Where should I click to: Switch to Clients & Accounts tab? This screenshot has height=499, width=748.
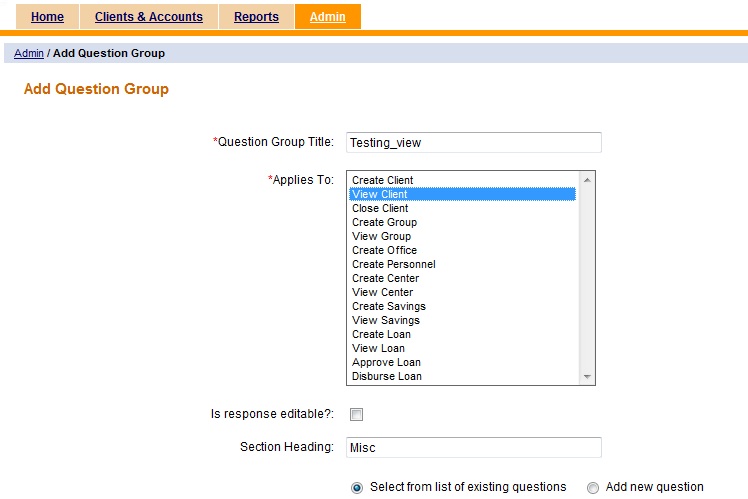148,17
